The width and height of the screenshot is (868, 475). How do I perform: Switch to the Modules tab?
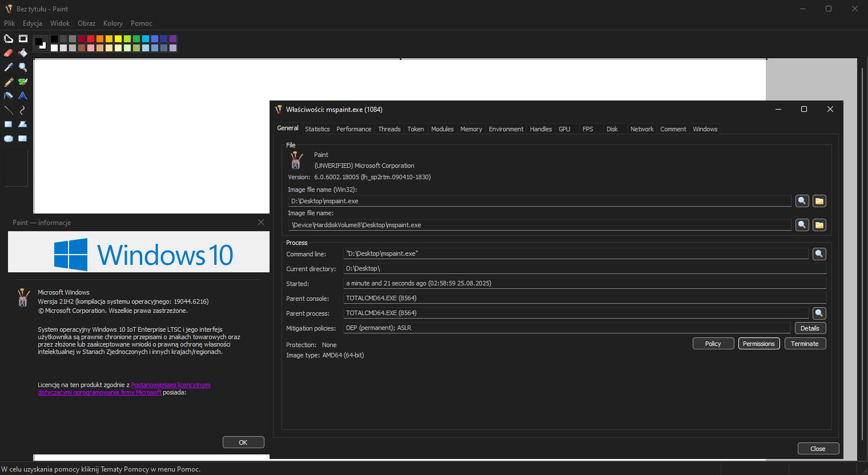pos(442,129)
